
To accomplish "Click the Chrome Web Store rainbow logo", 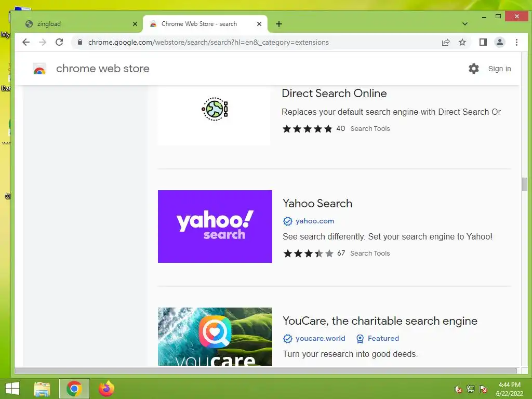I will [39, 69].
